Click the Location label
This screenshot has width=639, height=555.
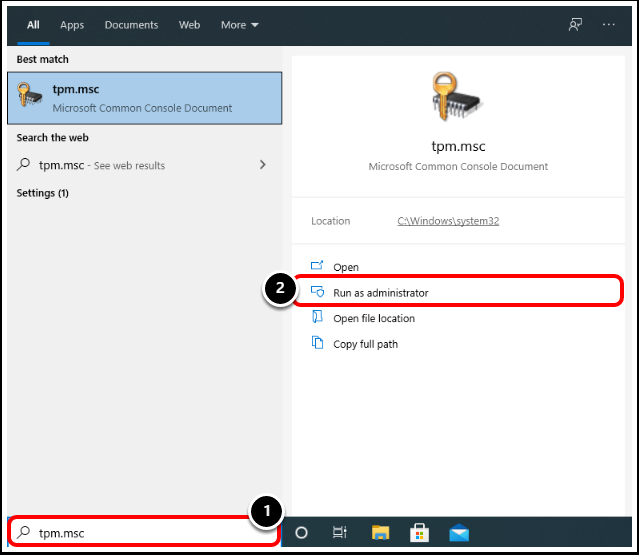click(x=331, y=221)
